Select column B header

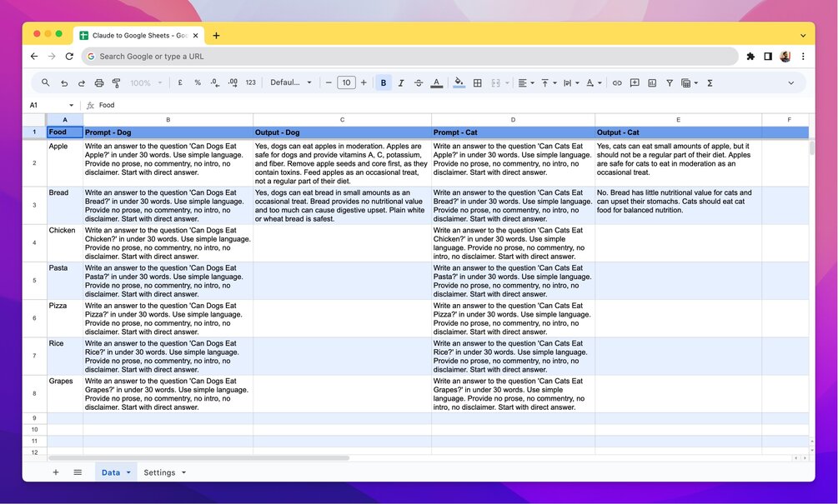168,120
